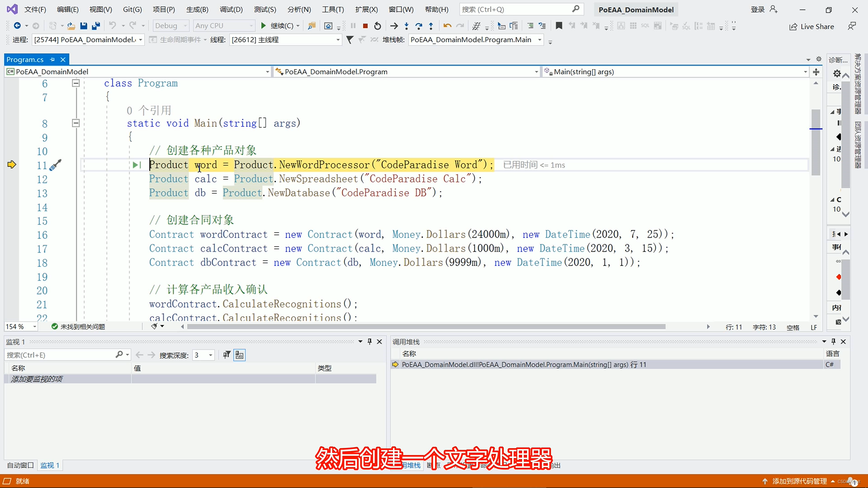The height and width of the screenshot is (488, 868).
Task: Click the Save All icon
Action: [96, 26]
